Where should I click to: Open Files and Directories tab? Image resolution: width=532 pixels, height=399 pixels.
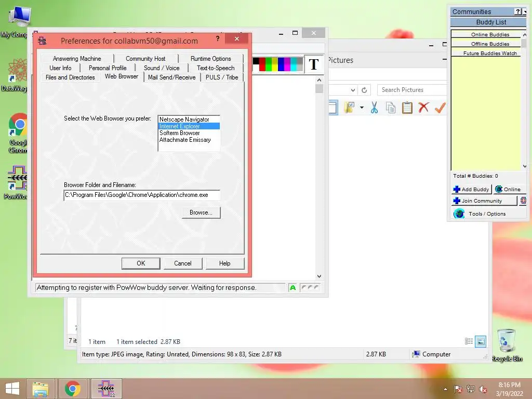coord(70,77)
